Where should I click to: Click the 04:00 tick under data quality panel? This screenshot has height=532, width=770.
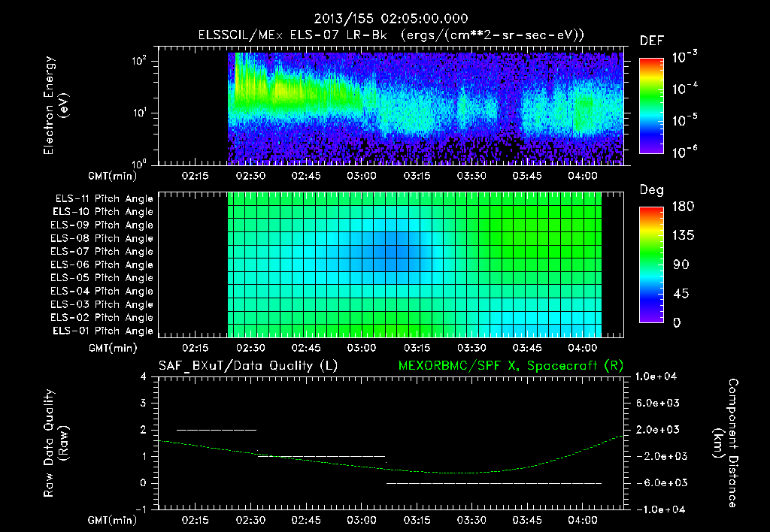(583, 520)
